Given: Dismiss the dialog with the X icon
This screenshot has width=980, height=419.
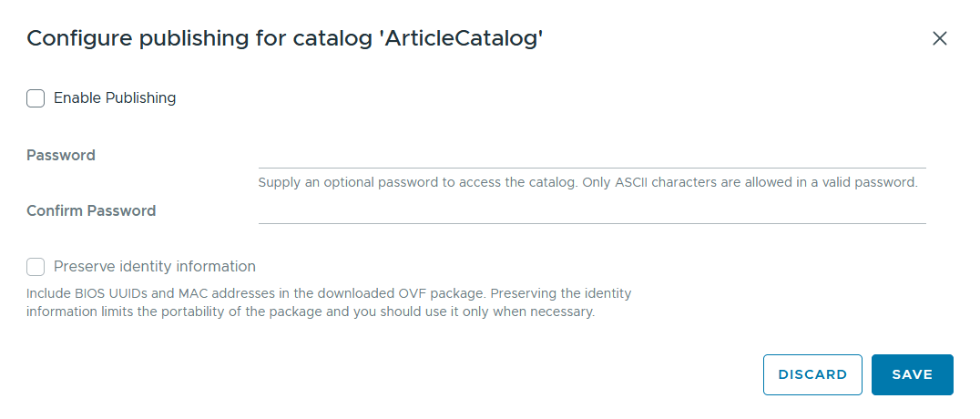Looking at the screenshot, I should (x=939, y=39).
